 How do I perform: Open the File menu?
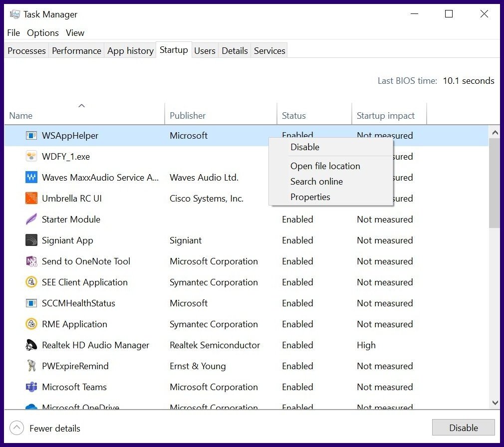13,33
